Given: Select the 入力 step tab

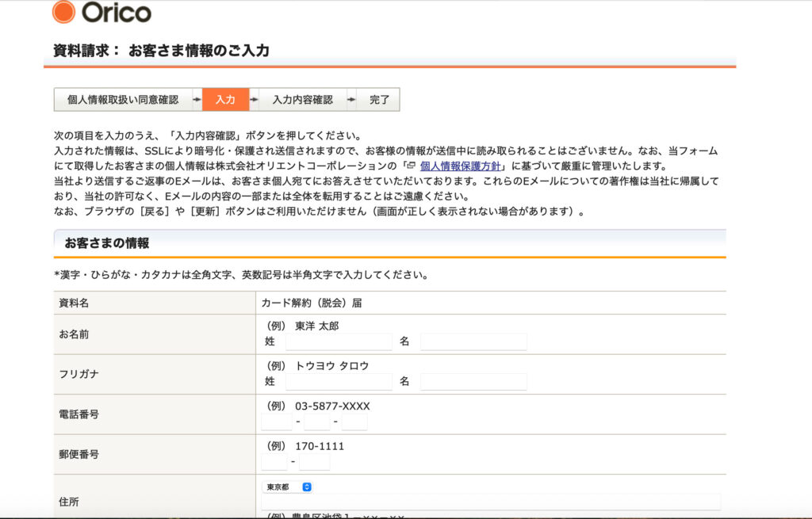Looking at the screenshot, I should click(x=225, y=99).
